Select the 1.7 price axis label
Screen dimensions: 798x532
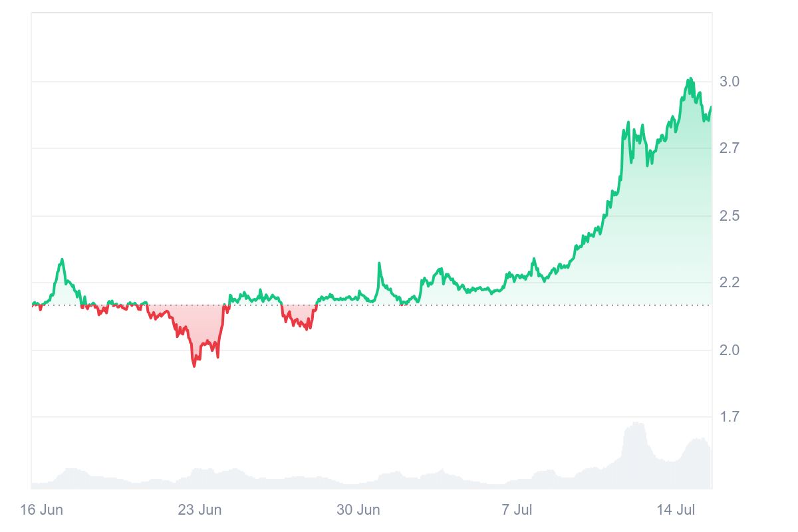coord(730,417)
